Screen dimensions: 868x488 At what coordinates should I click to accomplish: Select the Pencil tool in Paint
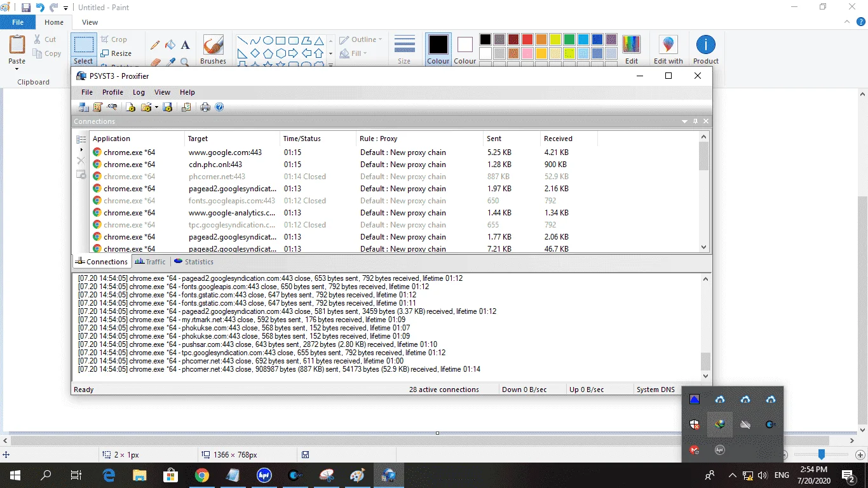pos(155,45)
